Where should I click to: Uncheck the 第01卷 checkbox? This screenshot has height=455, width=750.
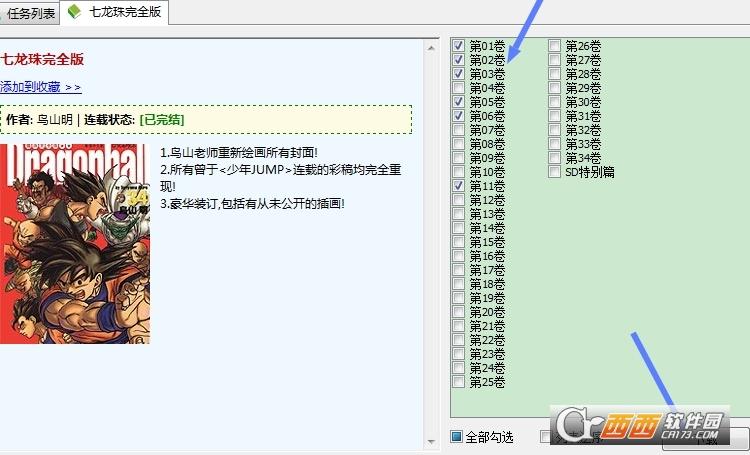coord(458,45)
